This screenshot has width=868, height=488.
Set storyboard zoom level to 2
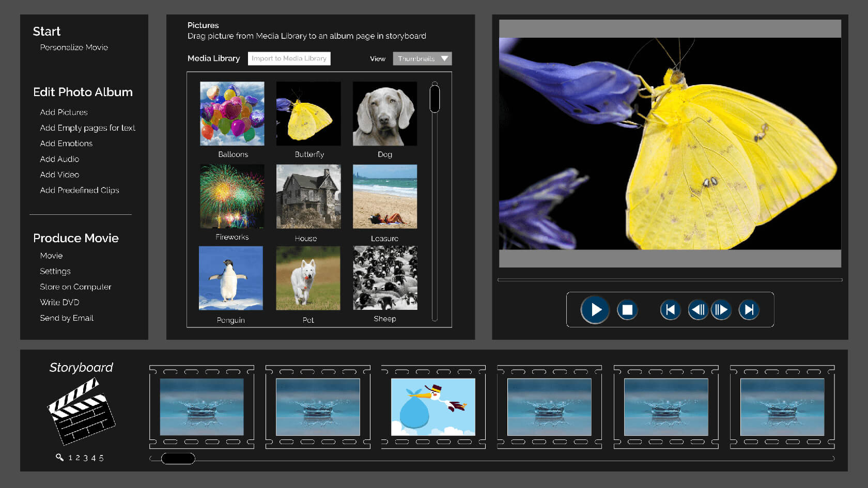[x=78, y=458]
